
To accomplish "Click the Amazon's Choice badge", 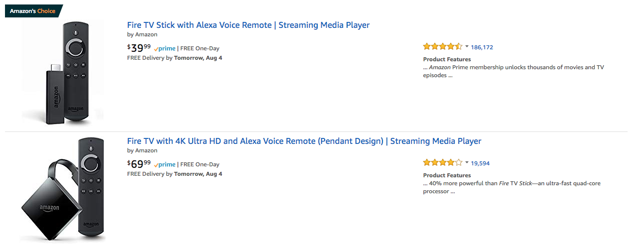I will 33,11.
